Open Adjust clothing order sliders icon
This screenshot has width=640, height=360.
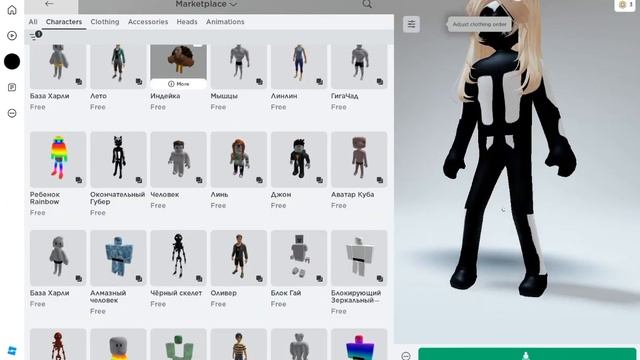pyautogui.click(x=411, y=24)
